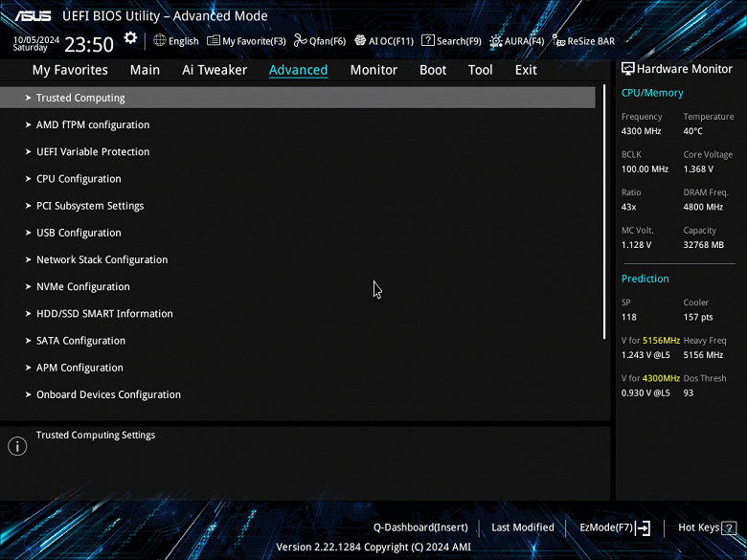Click the CPU/Memory section heading

tap(652, 94)
